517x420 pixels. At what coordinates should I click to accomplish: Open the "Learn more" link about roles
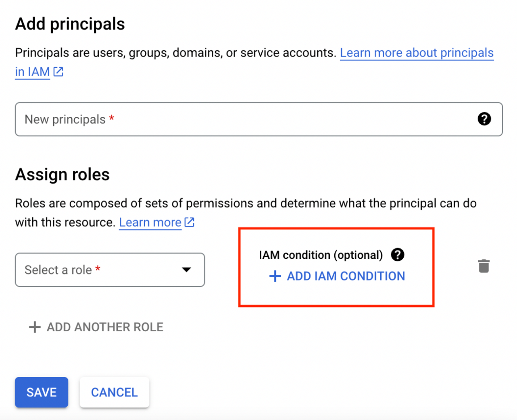pos(150,222)
